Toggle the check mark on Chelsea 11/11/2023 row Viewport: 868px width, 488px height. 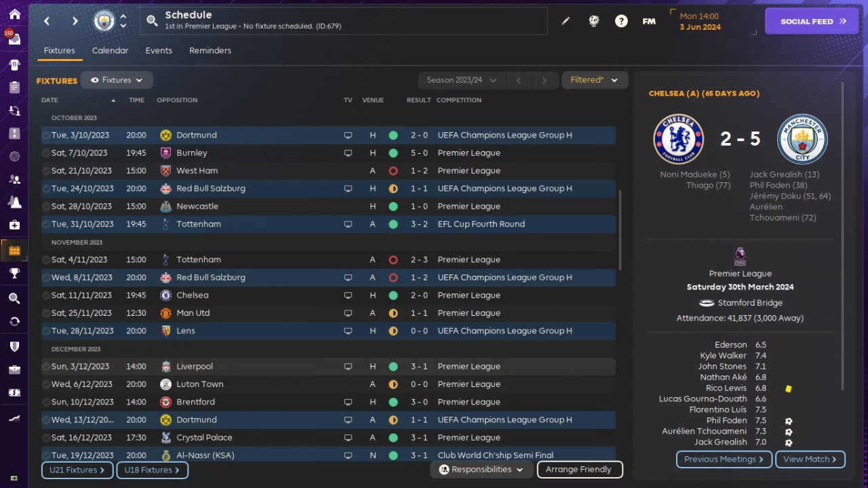[x=45, y=296]
